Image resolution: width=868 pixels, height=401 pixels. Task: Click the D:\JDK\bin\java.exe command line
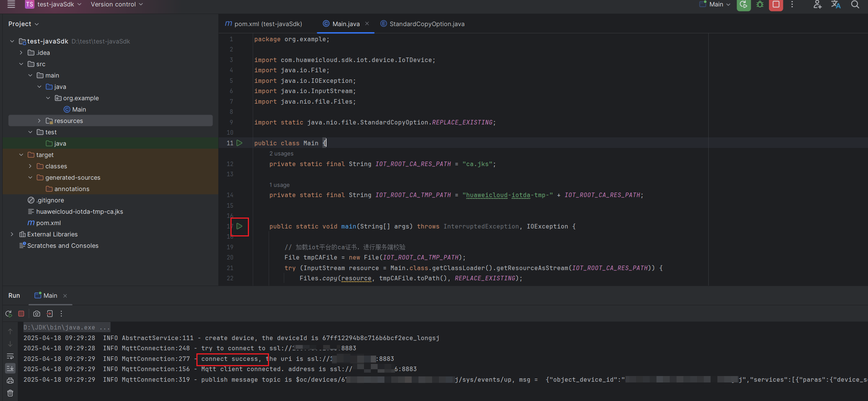[67, 327]
